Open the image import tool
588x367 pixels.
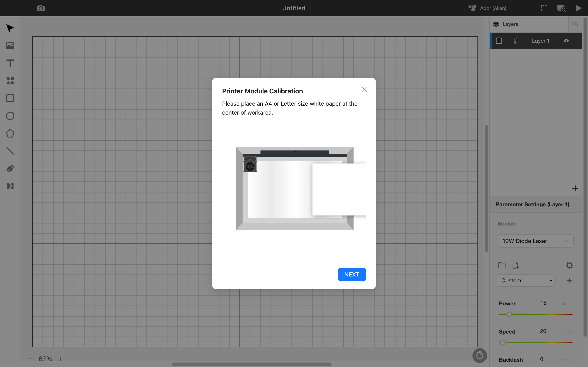(10, 46)
